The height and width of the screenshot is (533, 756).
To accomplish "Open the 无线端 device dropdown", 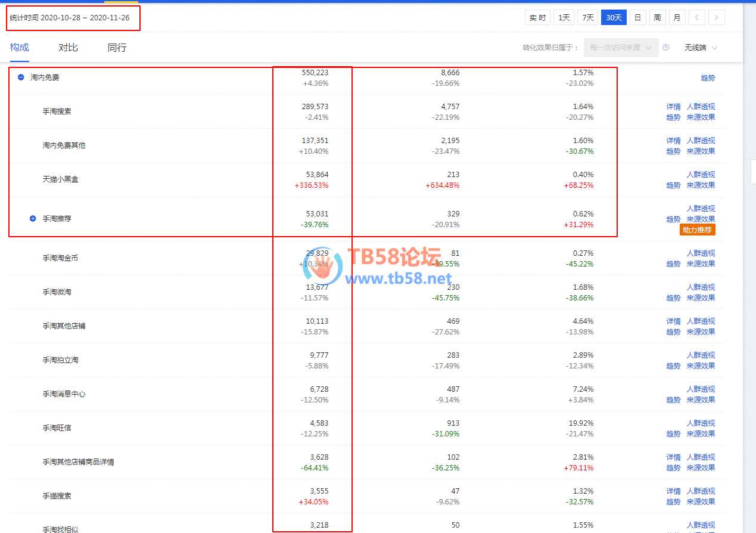I will click(701, 48).
